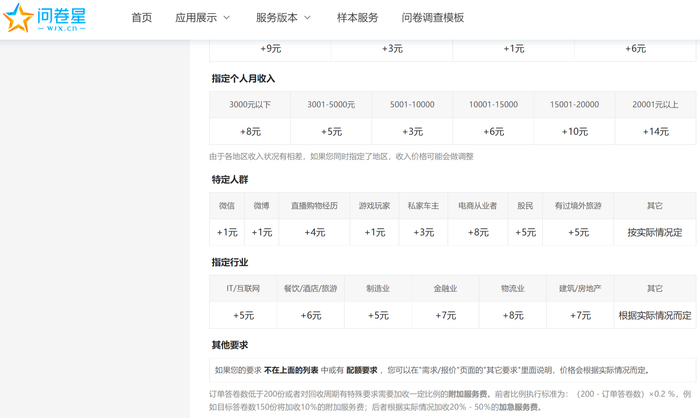Select the 10001-15000 income header

[493, 104]
